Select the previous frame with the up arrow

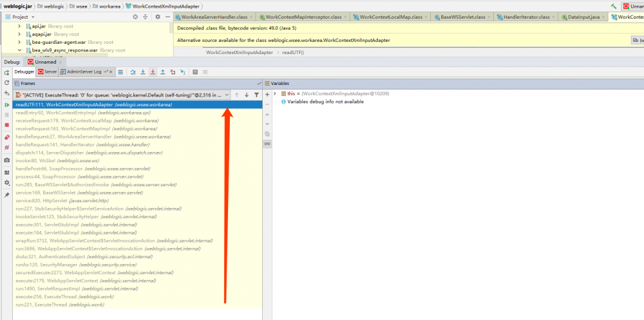(237, 95)
